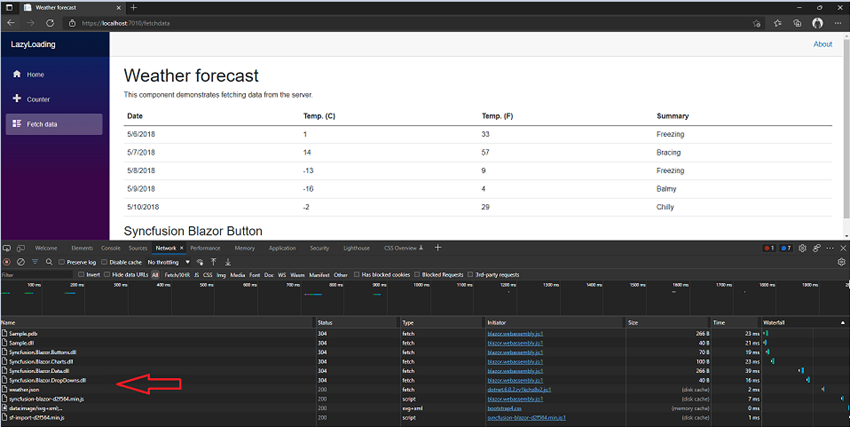Open the Console tab
Image resolution: width=850 pixels, height=427 pixels.
coord(111,248)
